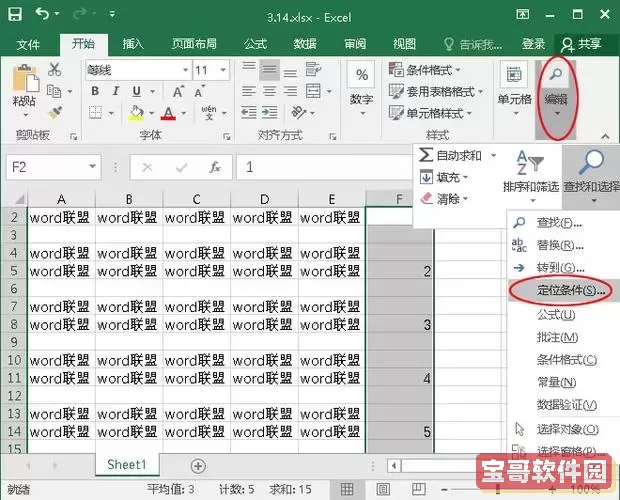Open Format as Table (套用表格格式) menu

click(x=436, y=92)
